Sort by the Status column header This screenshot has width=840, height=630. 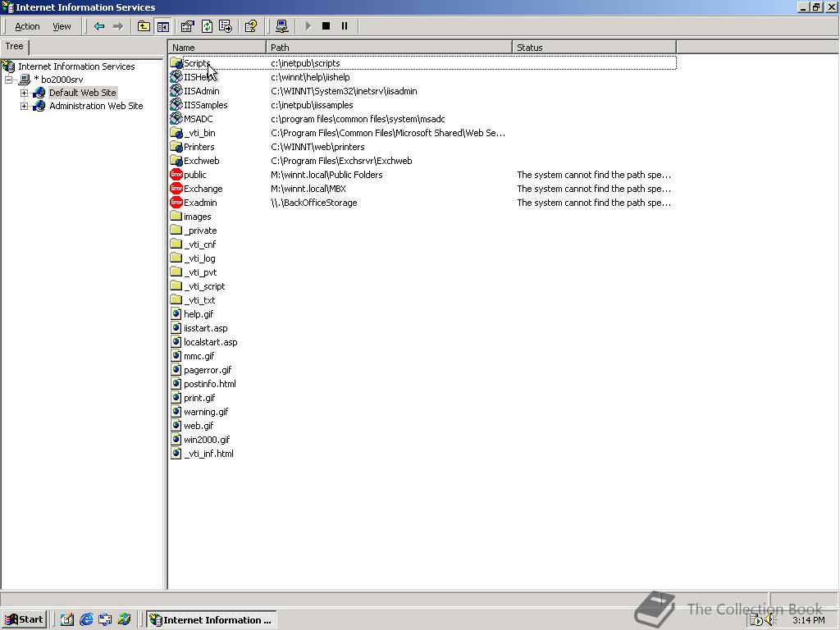(x=594, y=47)
